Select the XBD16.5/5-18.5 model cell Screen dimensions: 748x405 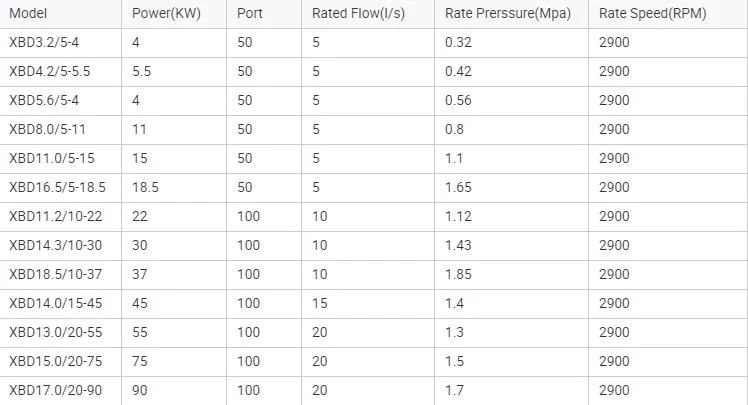tap(57, 187)
